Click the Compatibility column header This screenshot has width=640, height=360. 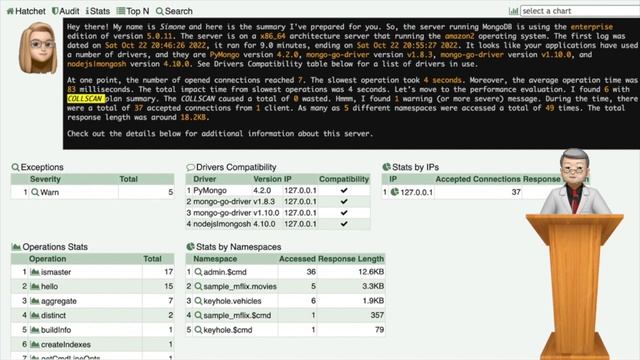tap(344, 179)
